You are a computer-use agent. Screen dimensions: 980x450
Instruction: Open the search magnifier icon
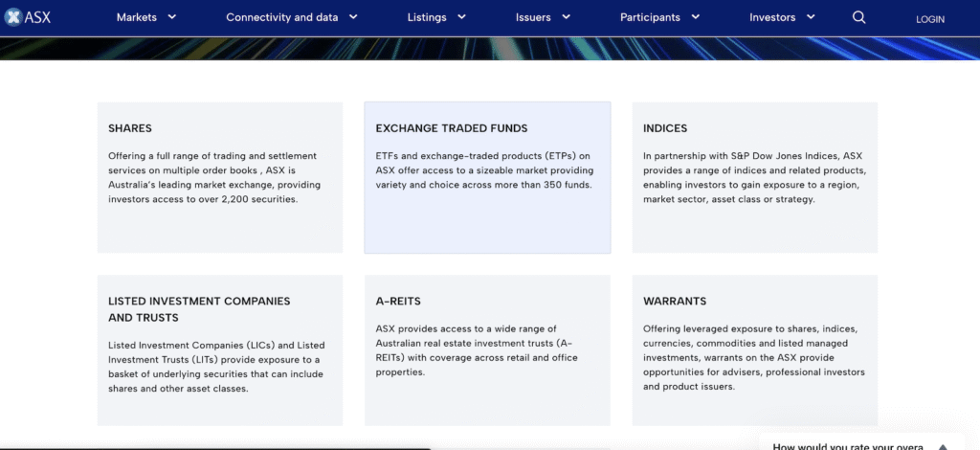859,17
